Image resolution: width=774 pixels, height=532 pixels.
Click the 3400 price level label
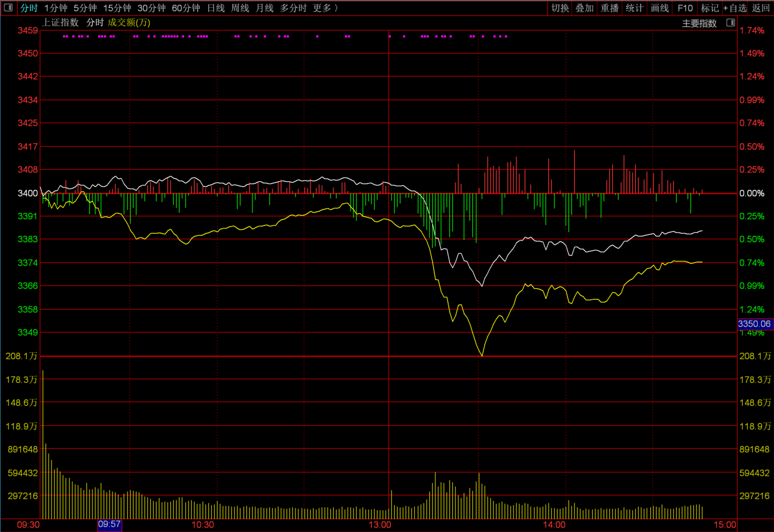pyautogui.click(x=28, y=193)
